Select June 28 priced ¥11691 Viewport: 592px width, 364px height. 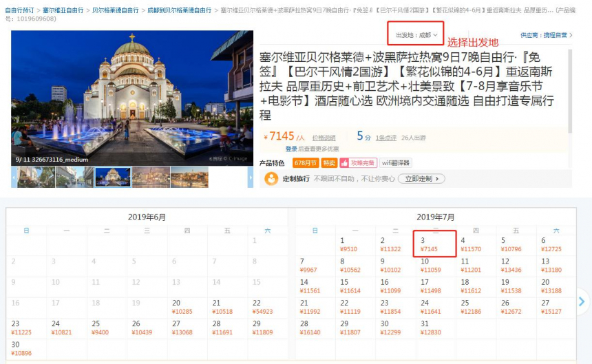[228, 328]
